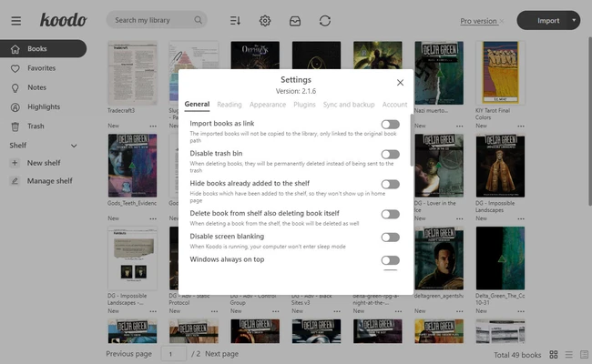This screenshot has height=364, width=592.
Task: Switch to the Plugins settings tab
Action: (304, 105)
